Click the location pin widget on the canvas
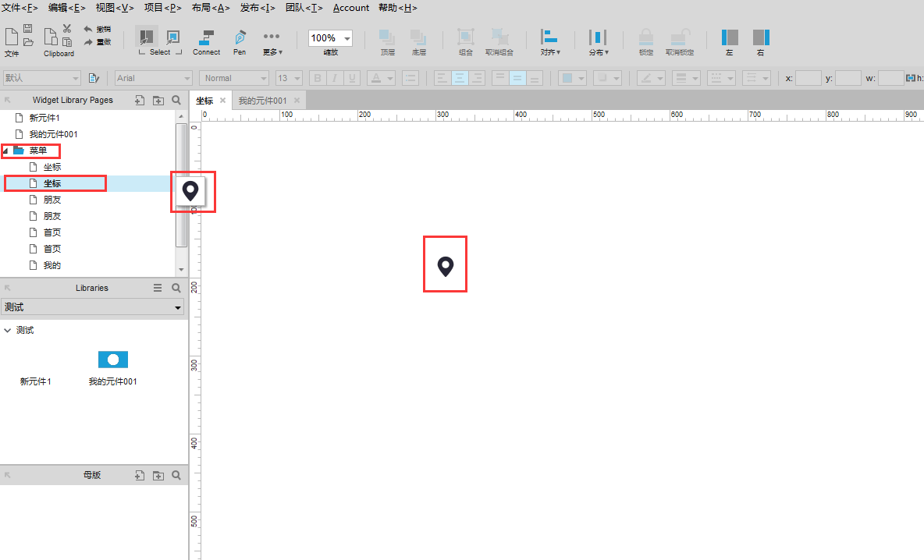Viewport: 924px width, 560px height. coord(445,266)
